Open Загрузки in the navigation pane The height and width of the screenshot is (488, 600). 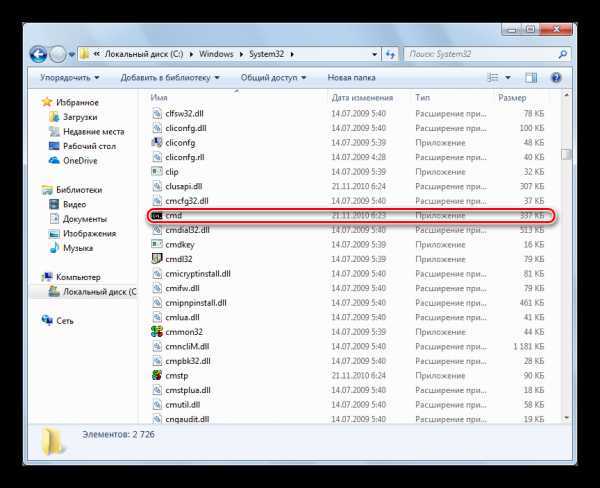(73, 117)
